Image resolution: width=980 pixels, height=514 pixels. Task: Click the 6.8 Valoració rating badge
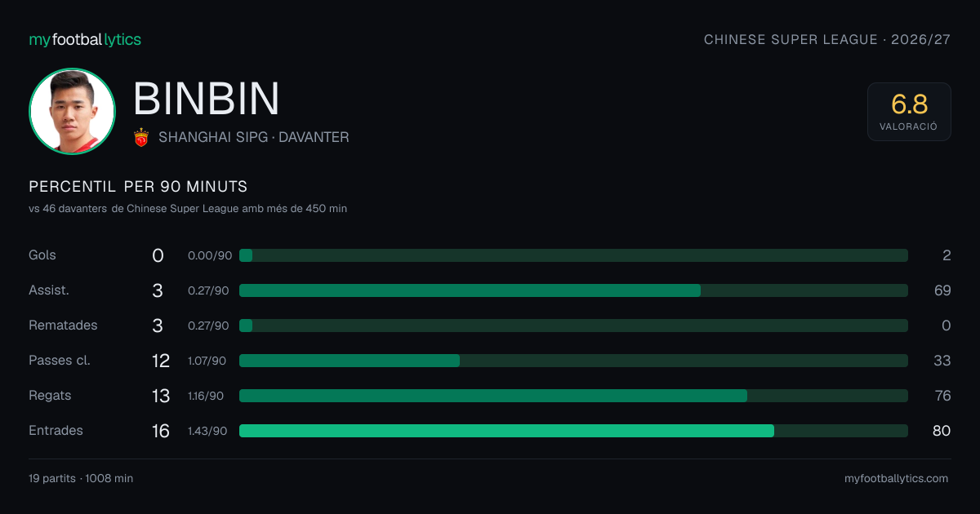pyautogui.click(x=909, y=112)
